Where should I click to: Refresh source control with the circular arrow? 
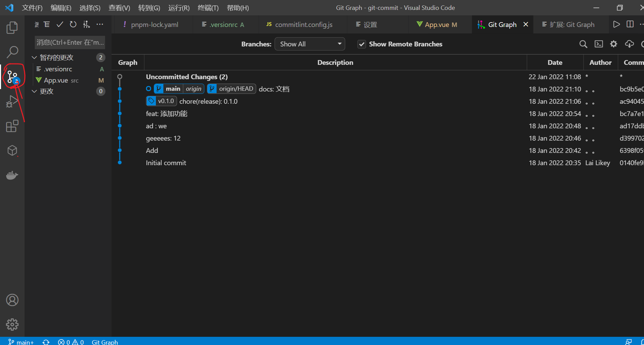tap(73, 24)
